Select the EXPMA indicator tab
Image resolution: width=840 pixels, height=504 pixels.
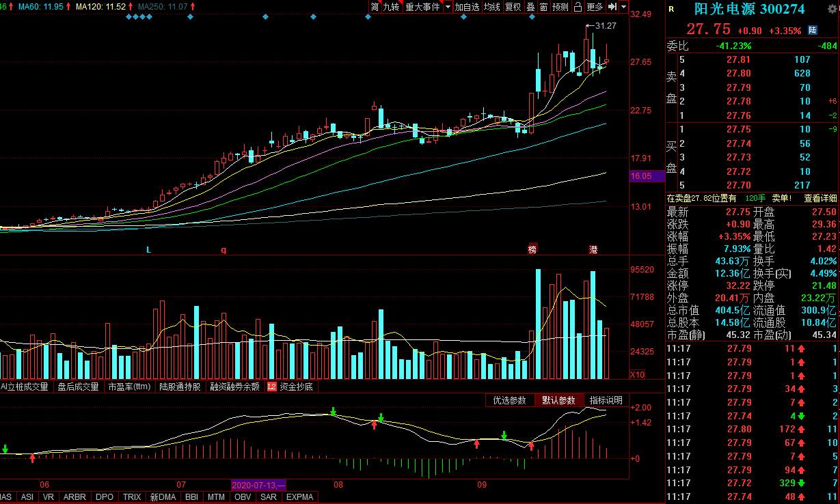tap(300, 497)
